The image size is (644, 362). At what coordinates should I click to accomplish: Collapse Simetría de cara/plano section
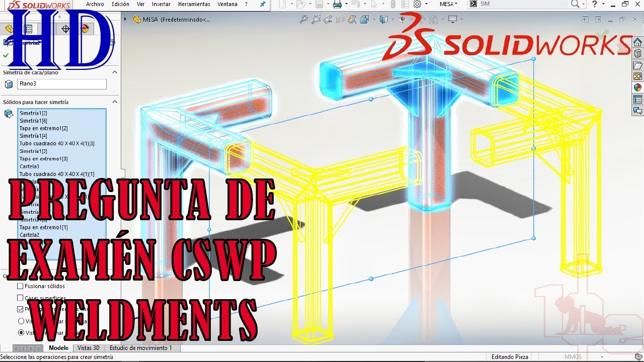tap(115, 72)
